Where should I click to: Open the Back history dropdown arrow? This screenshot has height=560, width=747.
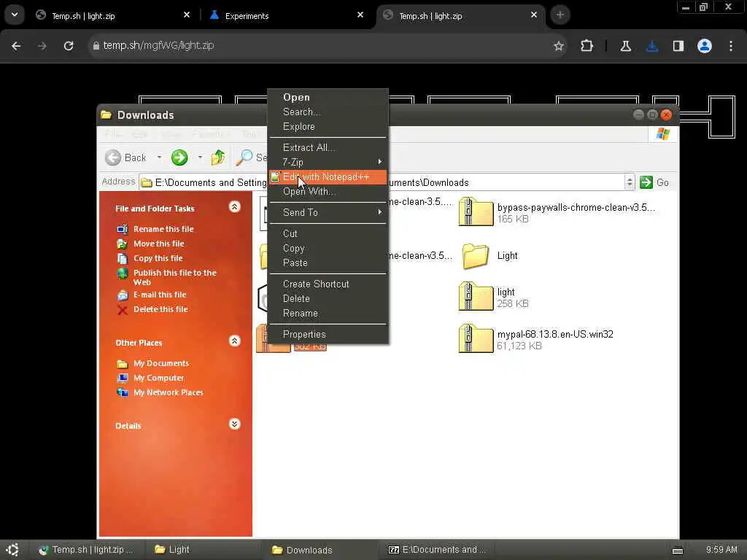[159, 157]
